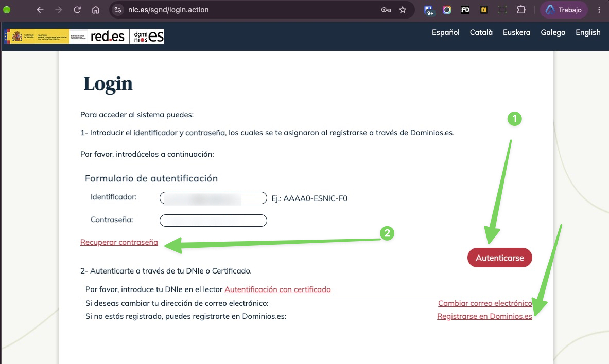Open the yellow slash extension icon
609x364 pixels.
(x=483, y=10)
